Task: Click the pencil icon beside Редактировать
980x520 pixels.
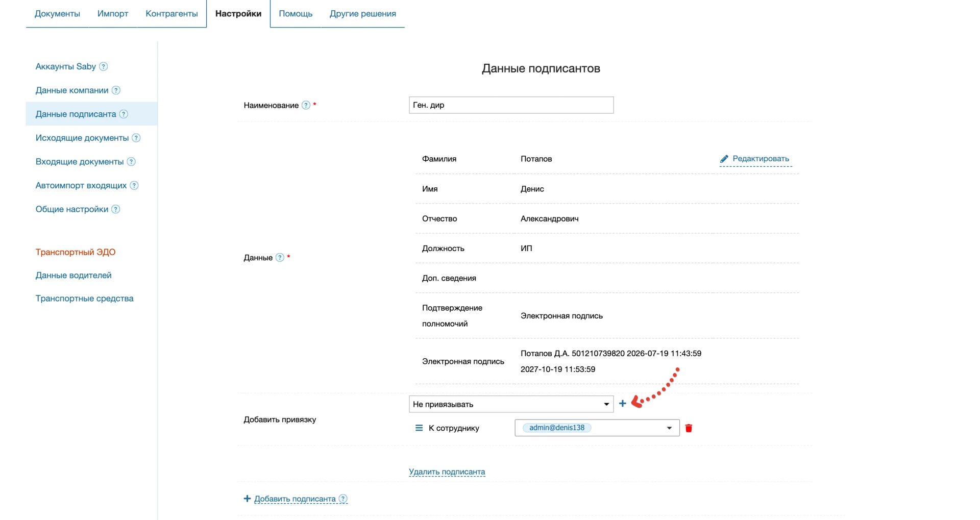Action: click(724, 159)
